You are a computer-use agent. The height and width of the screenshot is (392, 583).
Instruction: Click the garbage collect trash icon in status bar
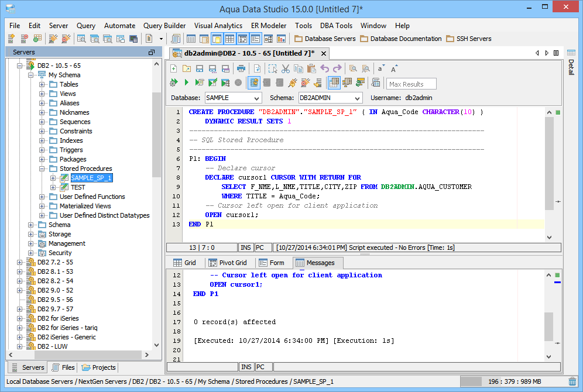pyautogui.click(x=572, y=381)
